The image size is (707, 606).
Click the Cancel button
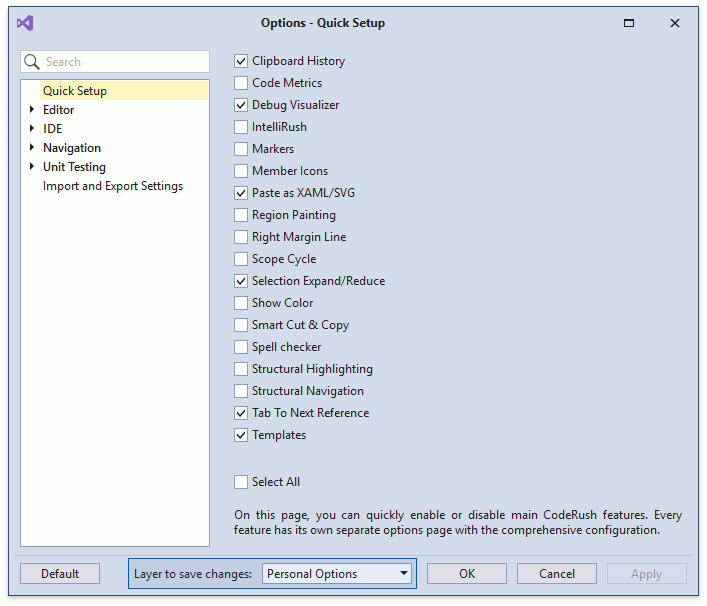[556, 574]
